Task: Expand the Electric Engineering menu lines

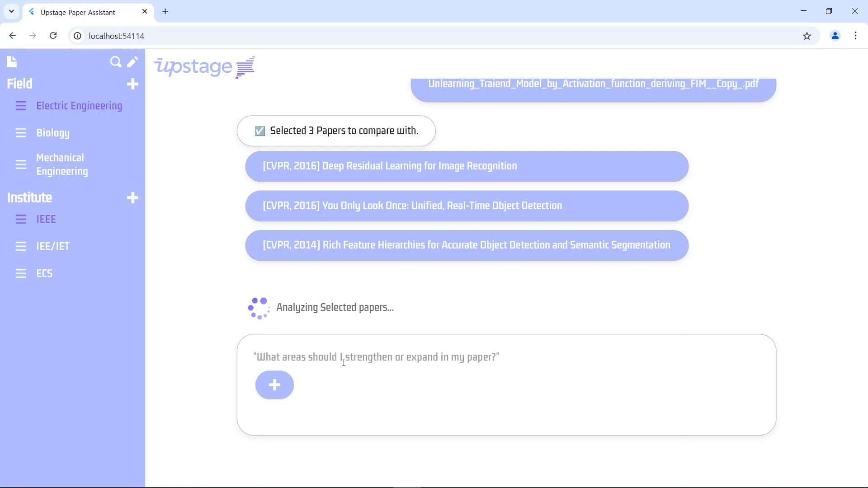Action: coord(21,106)
